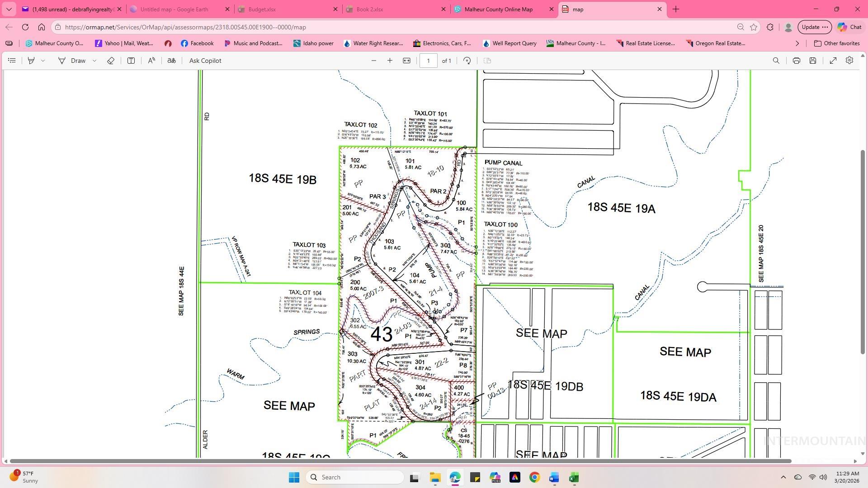
Task: Expand hidden bookmarks with the overflow chevron
Action: coord(797,43)
